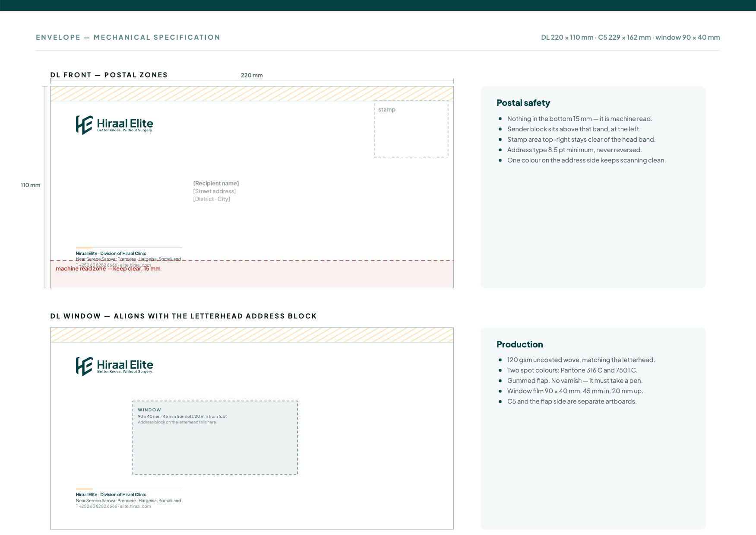Click the bullet "C5 and the flap side are separate artboards."
The width and height of the screenshot is (756, 535).
(572, 401)
